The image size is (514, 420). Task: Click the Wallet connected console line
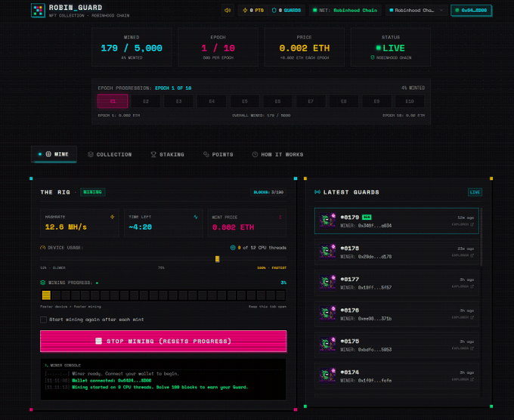(111, 381)
